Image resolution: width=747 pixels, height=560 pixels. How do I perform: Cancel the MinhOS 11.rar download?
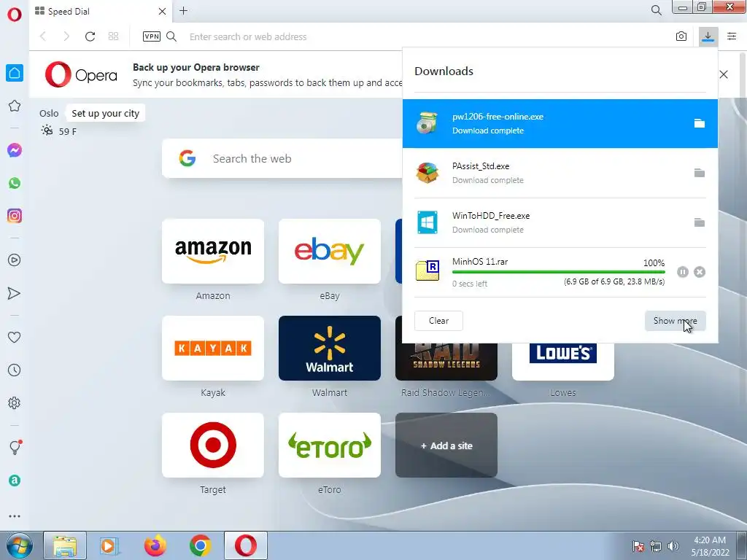click(x=700, y=272)
